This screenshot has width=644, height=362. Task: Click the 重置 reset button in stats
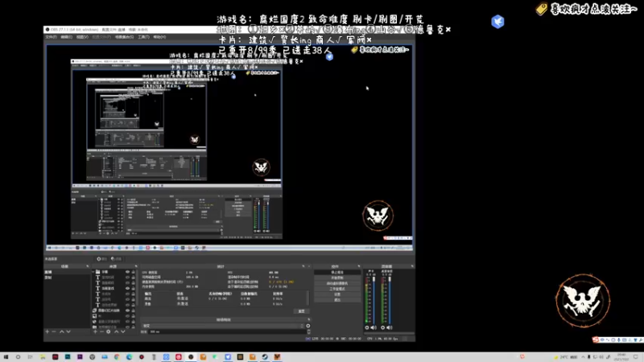coord(301,311)
